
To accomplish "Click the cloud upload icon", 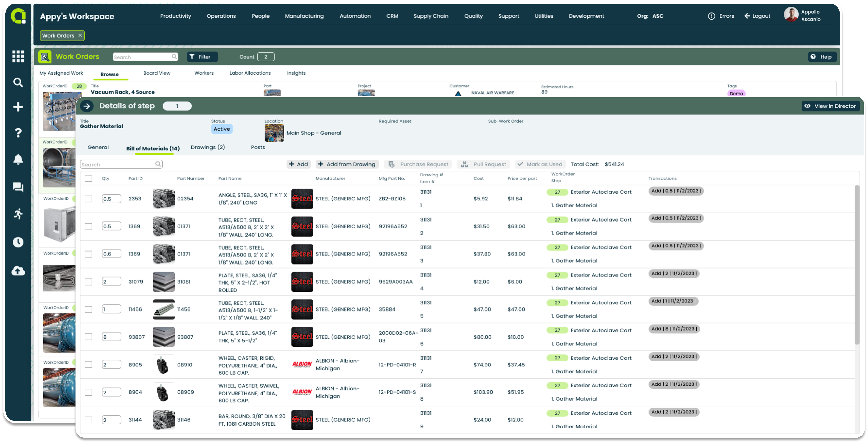I will (x=18, y=271).
